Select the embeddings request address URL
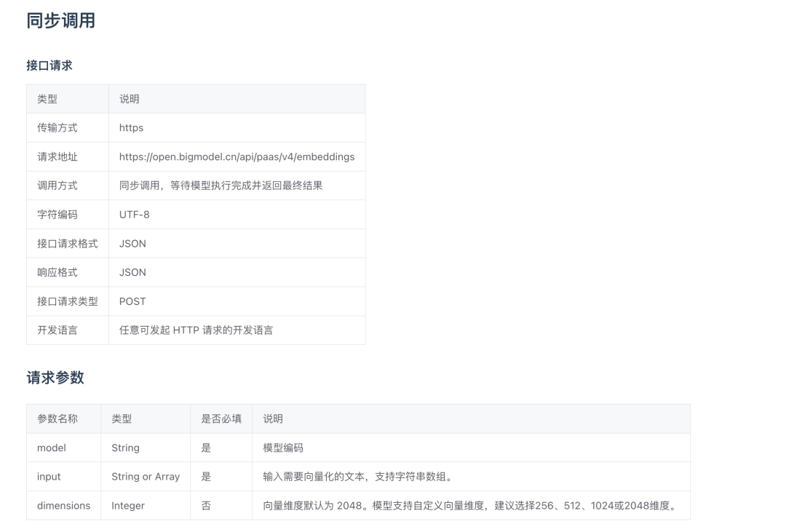This screenshot has width=786, height=532. pos(237,156)
